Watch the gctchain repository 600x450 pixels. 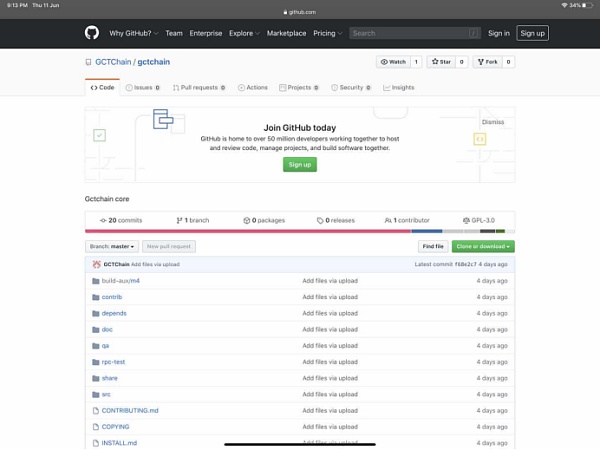tap(392, 62)
